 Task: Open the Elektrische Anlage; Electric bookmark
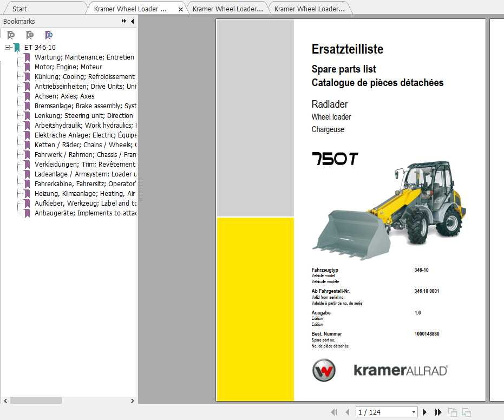pos(86,135)
